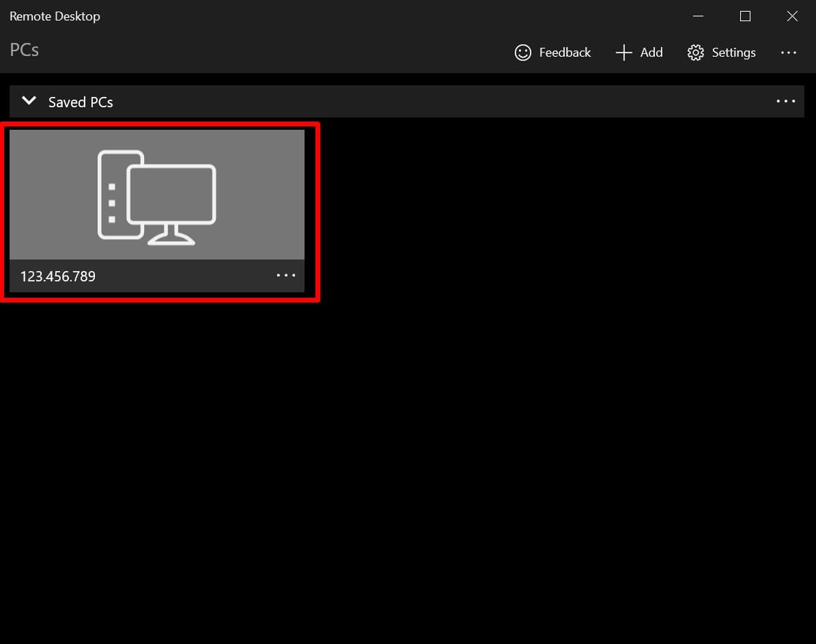Close the Remote Desktop window
This screenshot has height=644, width=816.
click(x=792, y=16)
